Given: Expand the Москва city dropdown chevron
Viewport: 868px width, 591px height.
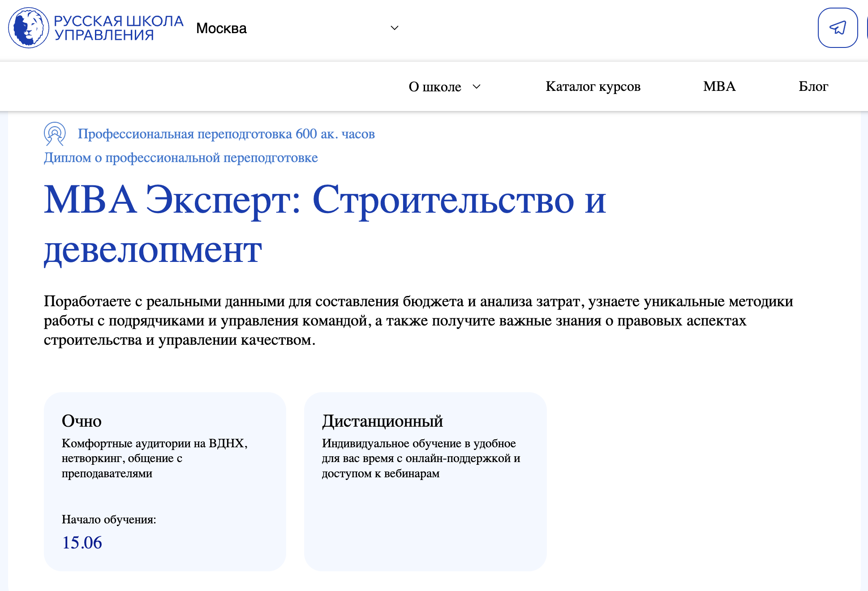Looking at the screenshot, I should pos(394,28).
